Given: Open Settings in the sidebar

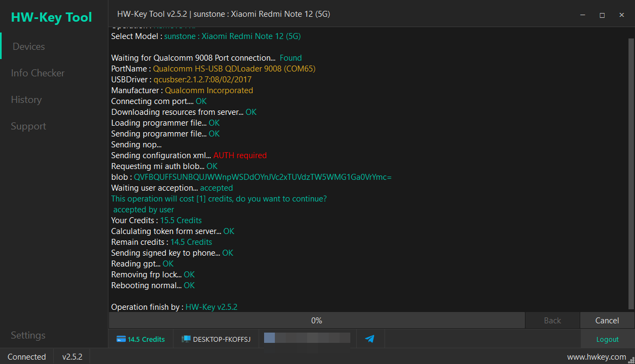Looking at the screenshot, I should [x=28, y=335].
